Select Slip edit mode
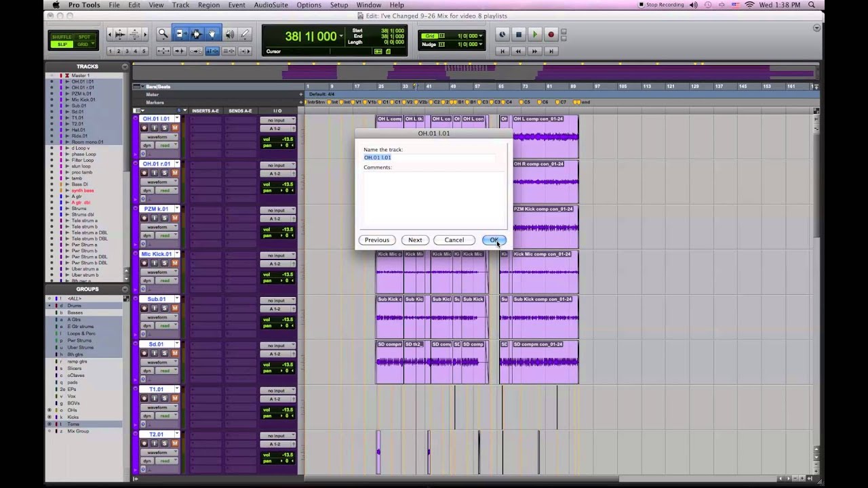The image size is (868, 488). pyautogui.click(x=62, y=44)
